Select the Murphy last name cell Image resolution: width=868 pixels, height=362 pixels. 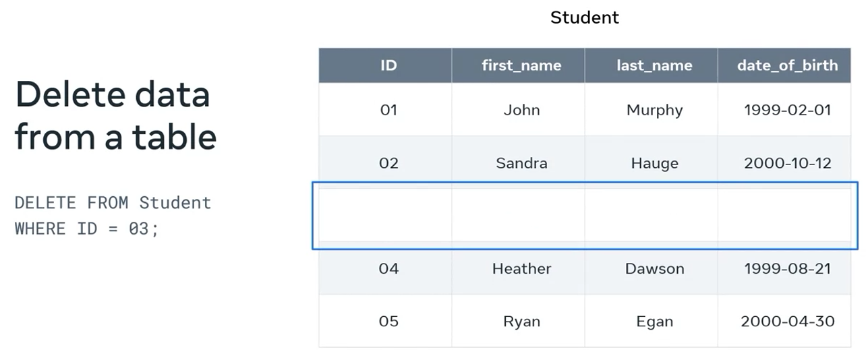pos(654,110)
